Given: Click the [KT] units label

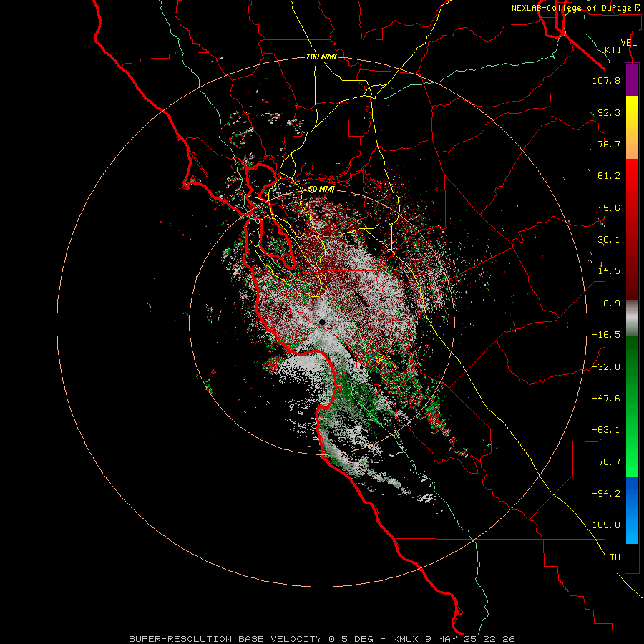Looking at the screenshot, I should tap(610, 49).
